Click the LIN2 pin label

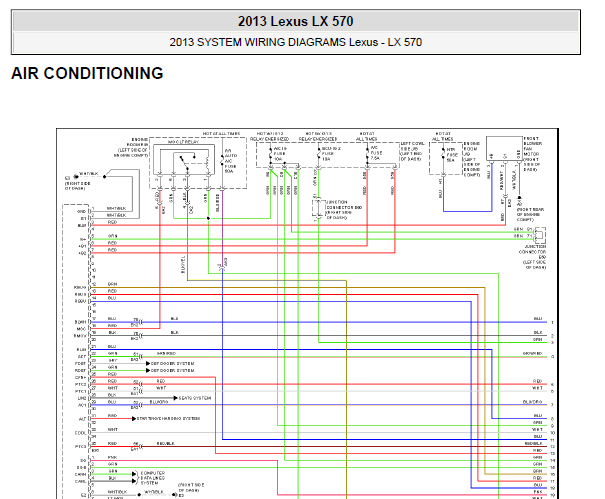pyautogui.click(x=81, y=398)
